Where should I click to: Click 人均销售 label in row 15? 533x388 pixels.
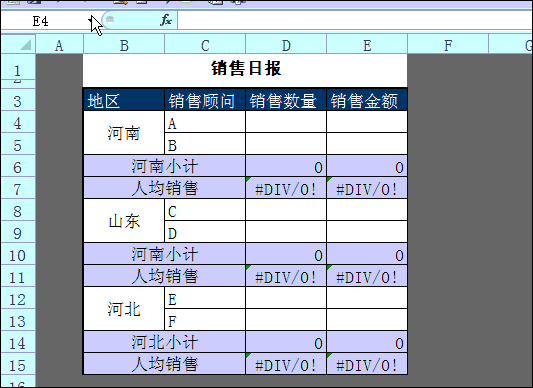(165, 364)
